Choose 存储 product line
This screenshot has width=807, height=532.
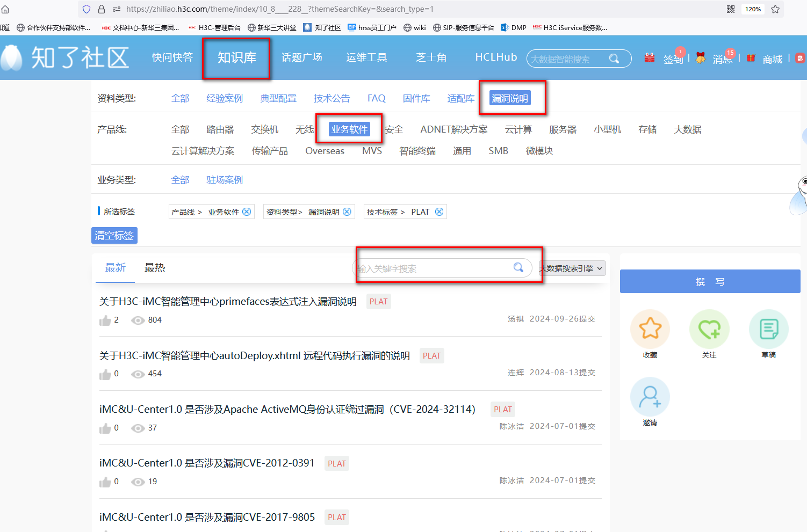click(647, 129)
